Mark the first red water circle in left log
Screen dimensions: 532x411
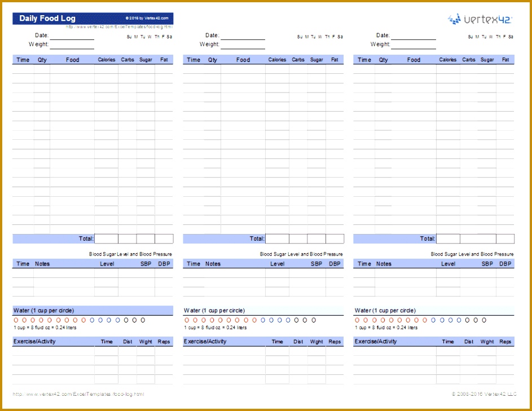point(16,320)
